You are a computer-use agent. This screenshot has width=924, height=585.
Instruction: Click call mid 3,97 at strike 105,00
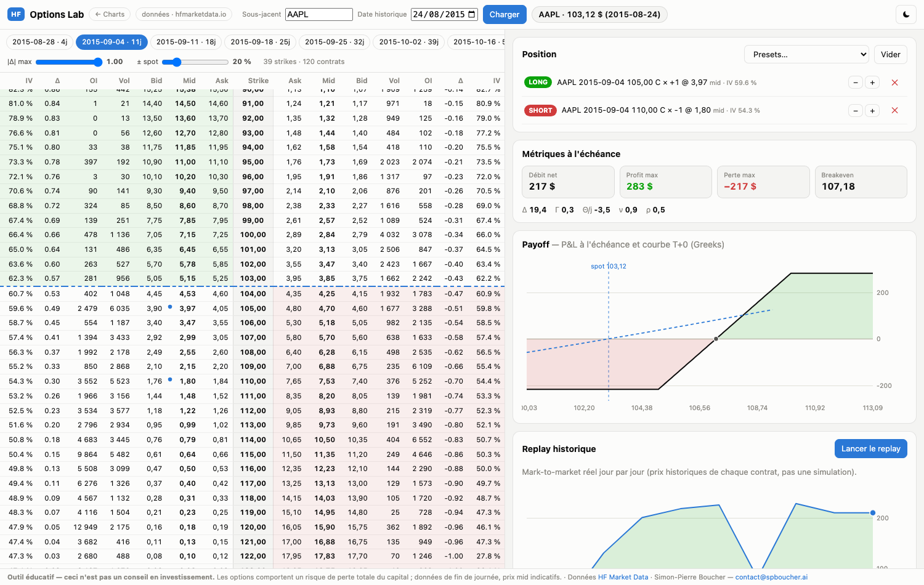187,309
